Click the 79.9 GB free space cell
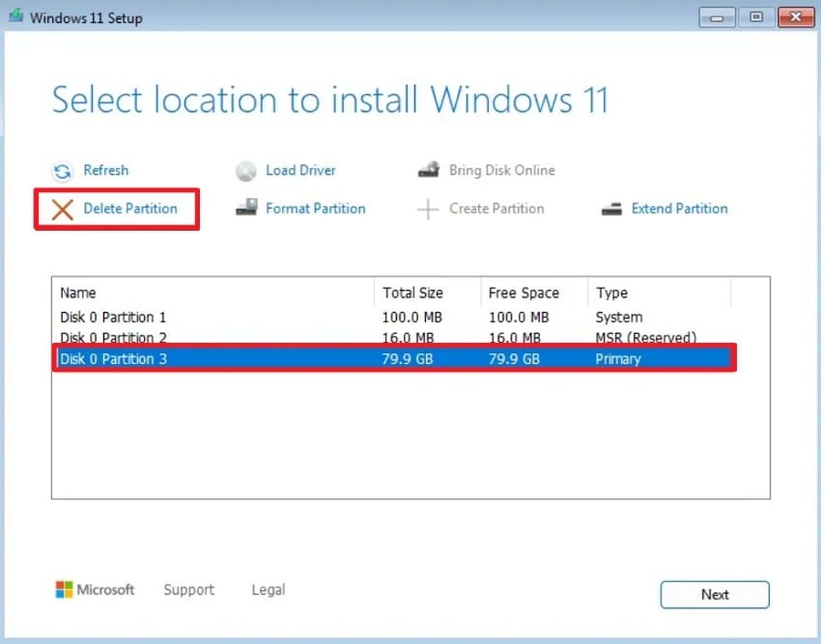Image resolution: width=821 pixels, height=644 pixels. pyautogui.click(x=514, y=359)
